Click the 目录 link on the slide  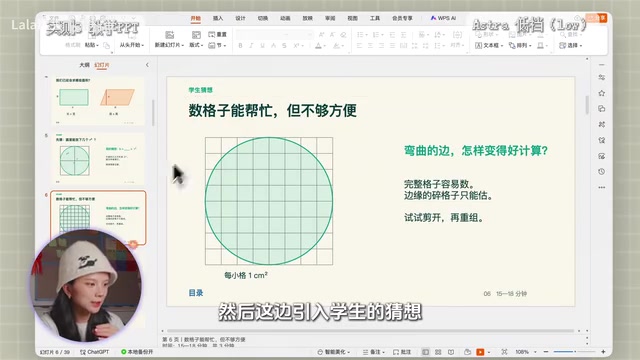(x=196, y=293)
